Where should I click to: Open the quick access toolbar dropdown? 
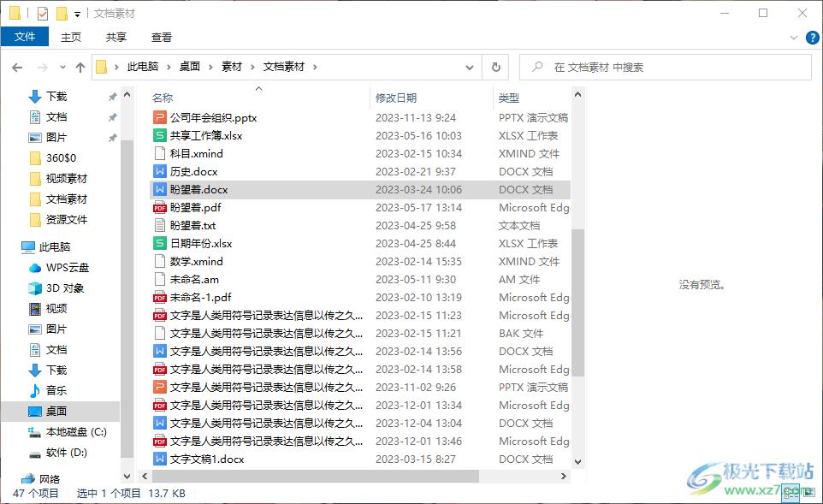77,15
